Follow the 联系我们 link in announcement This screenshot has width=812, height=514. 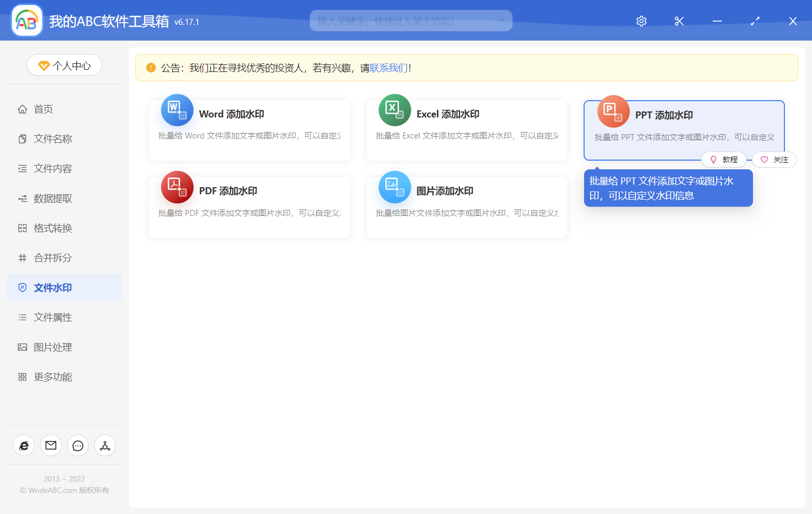pyautogui.click(x=389, y=68)
